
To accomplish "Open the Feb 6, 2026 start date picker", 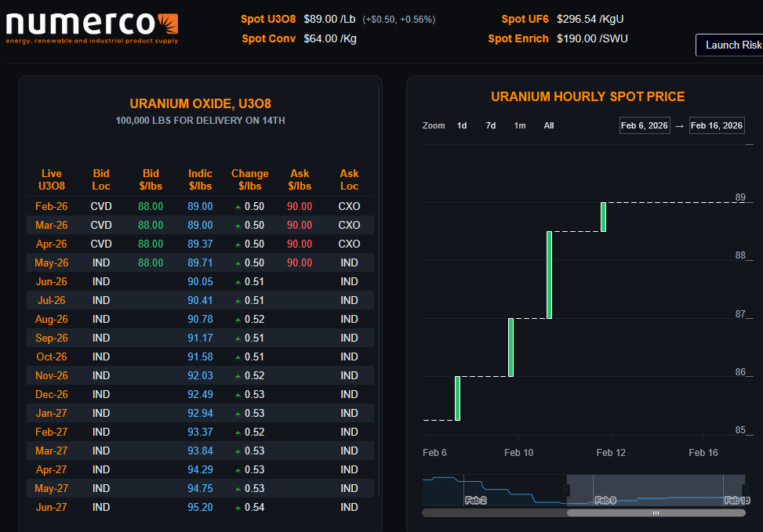I will pos(645,125).
